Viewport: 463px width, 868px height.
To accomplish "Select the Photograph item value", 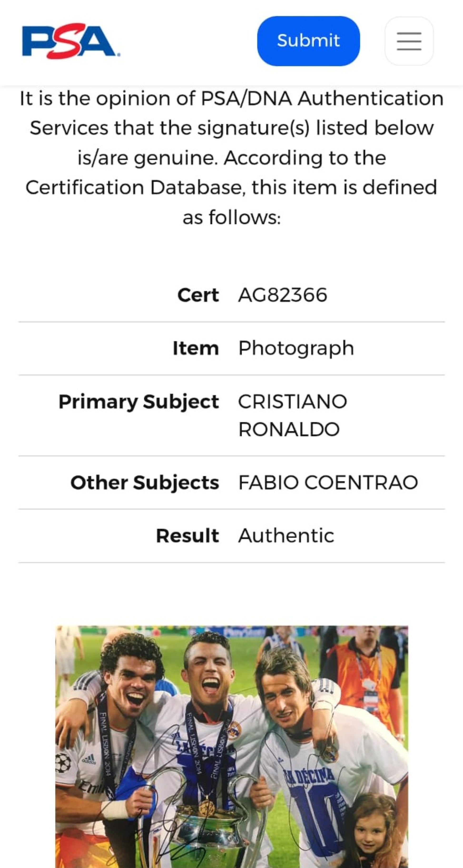I will coord(296,348).
